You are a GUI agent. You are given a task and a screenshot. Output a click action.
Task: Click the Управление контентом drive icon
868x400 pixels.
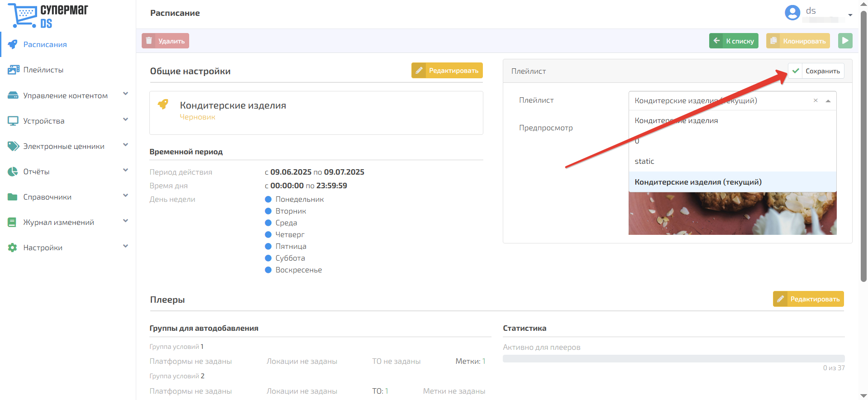coord(13,95)
